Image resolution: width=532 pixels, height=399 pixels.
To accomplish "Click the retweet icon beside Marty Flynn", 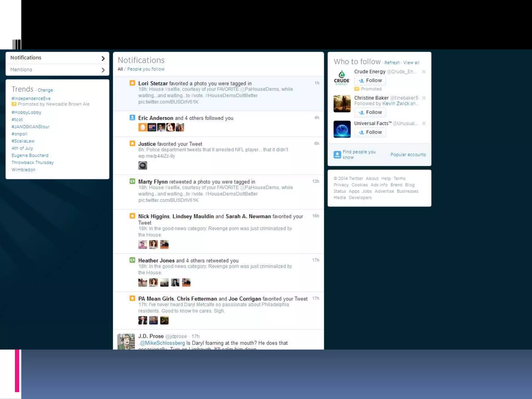I will point(132,181).
